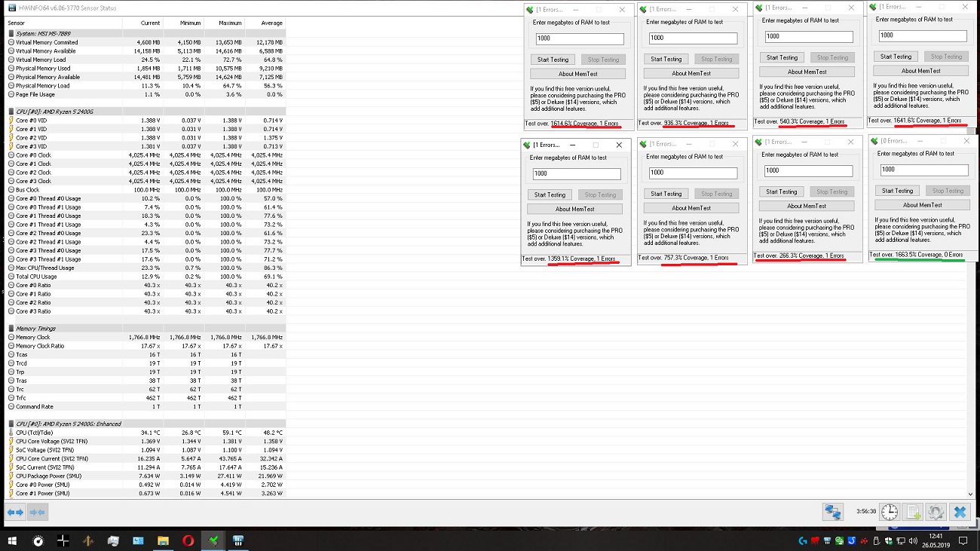Select the Page File Usage sensor row
Viewport: 980px width, 551px height.
(x=145, y=94)
